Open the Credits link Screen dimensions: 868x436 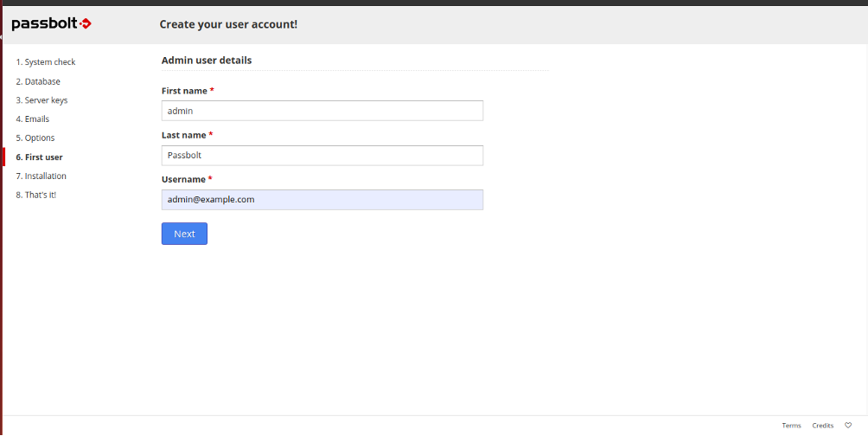(x=822, y=426)
